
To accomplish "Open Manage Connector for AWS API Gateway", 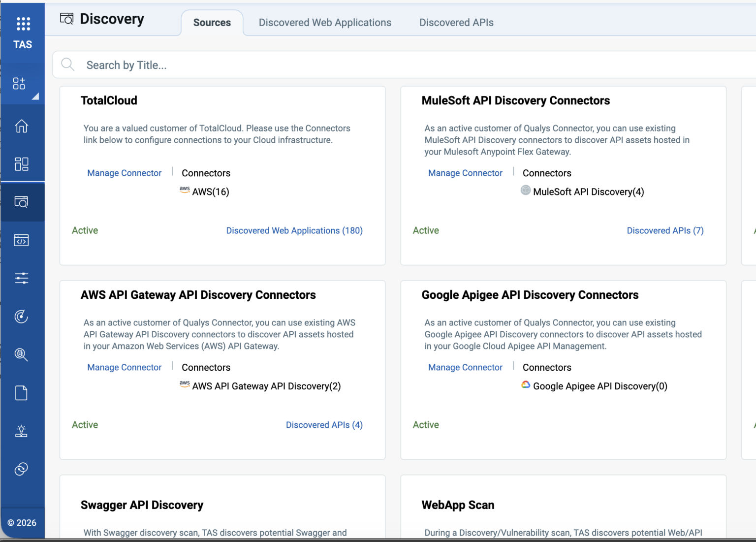I will click(x=125, y=367).
